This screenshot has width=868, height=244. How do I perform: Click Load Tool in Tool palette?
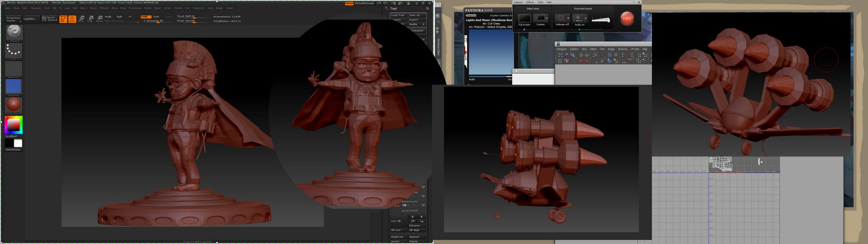[x=398, y=15]
